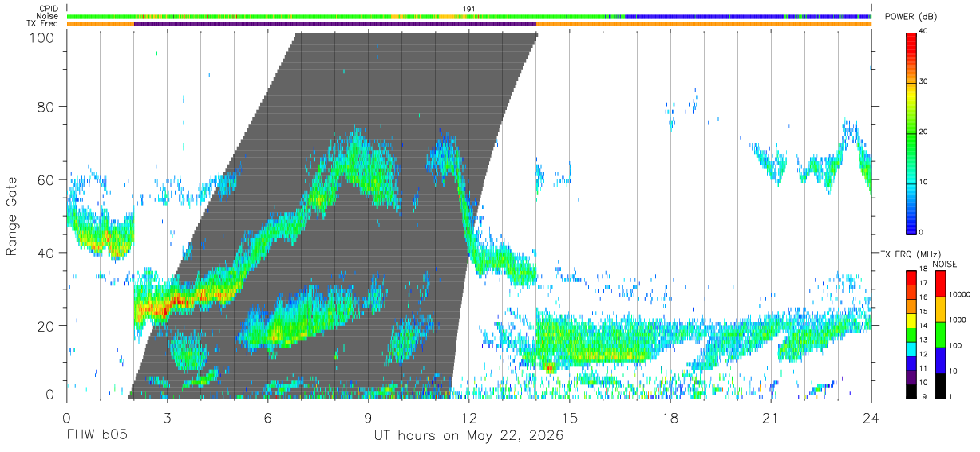Viewport: 980px width, 452px height.
Task: Click the x-axis UT hour label '15'
Action: [x=570, y=418]
